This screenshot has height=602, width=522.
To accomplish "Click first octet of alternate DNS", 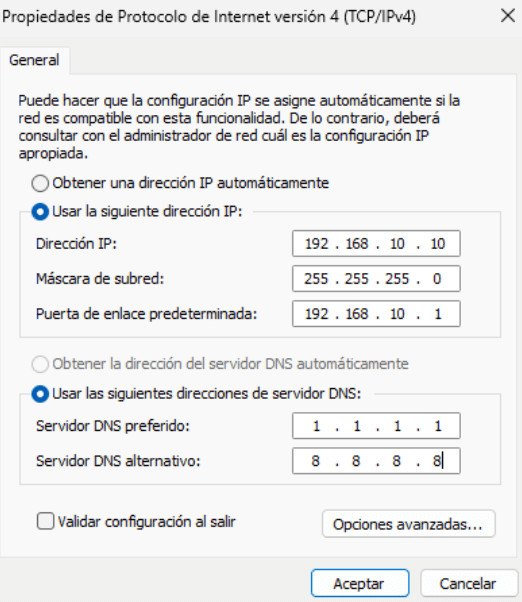I will pyautogui.click(x=316, y=461).
